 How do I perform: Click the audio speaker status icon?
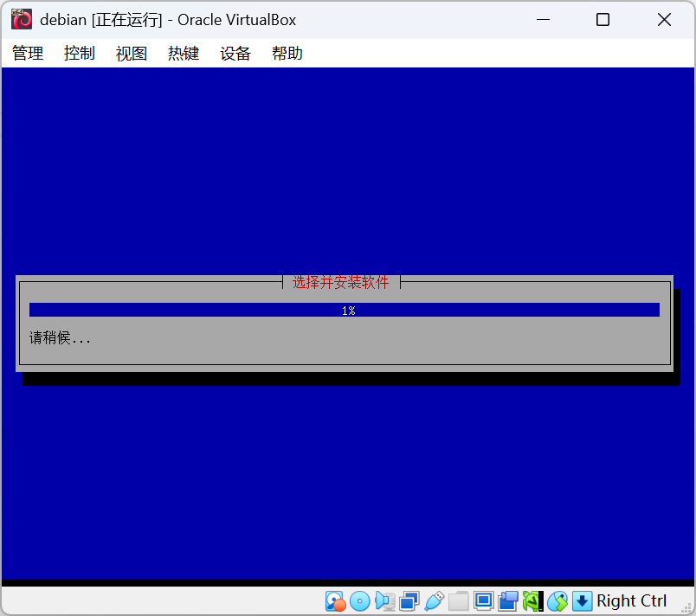coord(385,601)
